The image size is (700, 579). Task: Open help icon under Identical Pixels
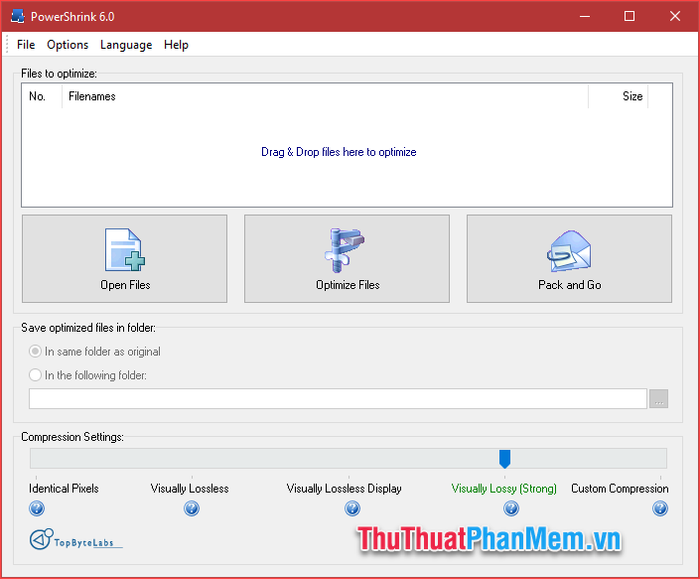point(37,508)
